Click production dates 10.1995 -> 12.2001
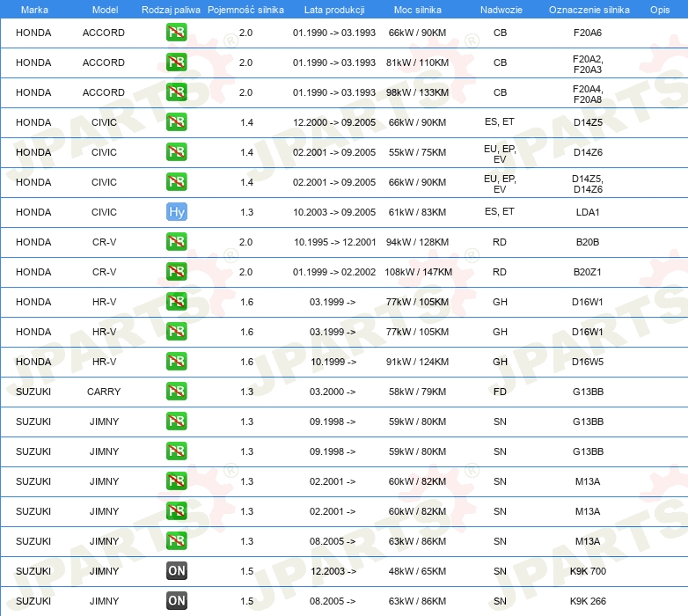Viewport: 688px width, 616px height. point(334,242)
